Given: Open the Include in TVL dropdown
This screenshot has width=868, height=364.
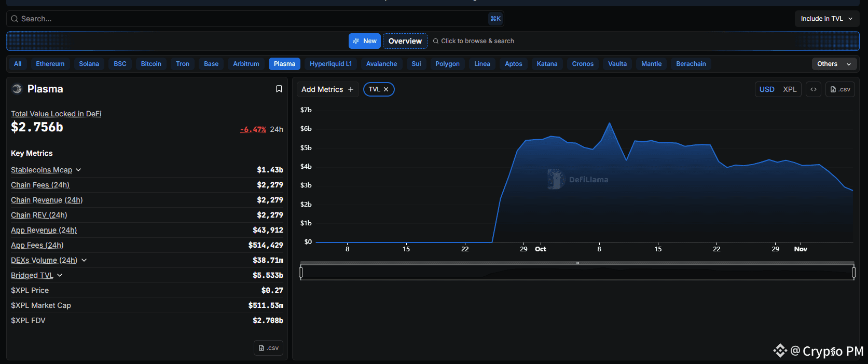Looking at the screenshot, I should point(826,19).
